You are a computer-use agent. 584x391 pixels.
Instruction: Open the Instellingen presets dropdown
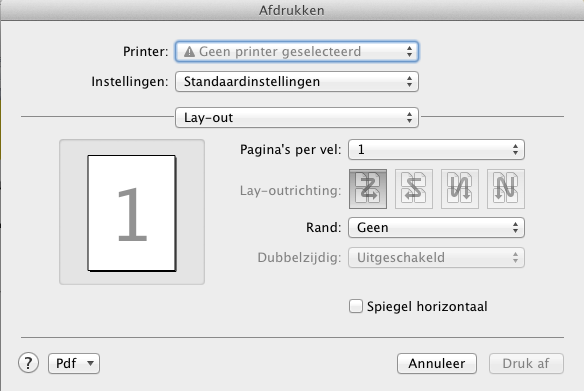297,81
